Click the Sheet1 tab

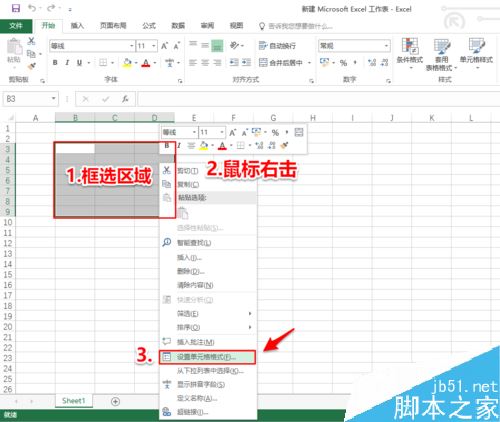coord(74,401)
